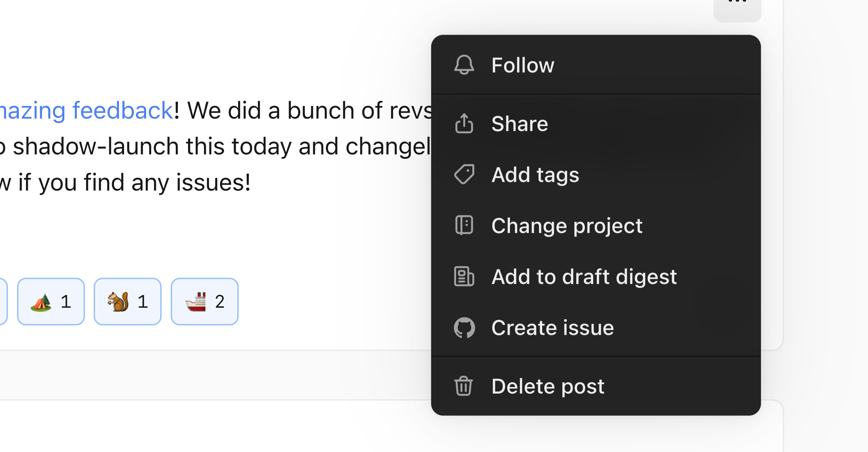Click the tag icon in menu
Viewport: 868px width, 452px height.
[464, 175]
